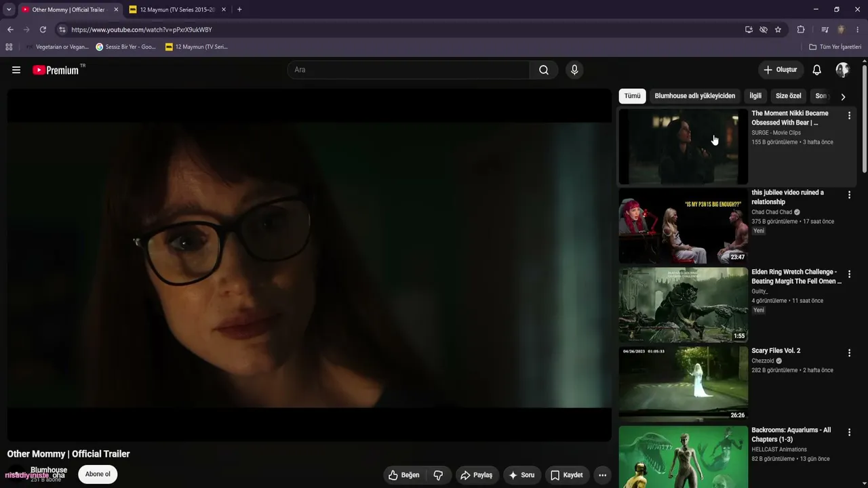Image resolution: width=868 pixels, height=488 pixels.
Task: Open options for Scary Files Vol. 2
Action: click(x=849, y=353)
